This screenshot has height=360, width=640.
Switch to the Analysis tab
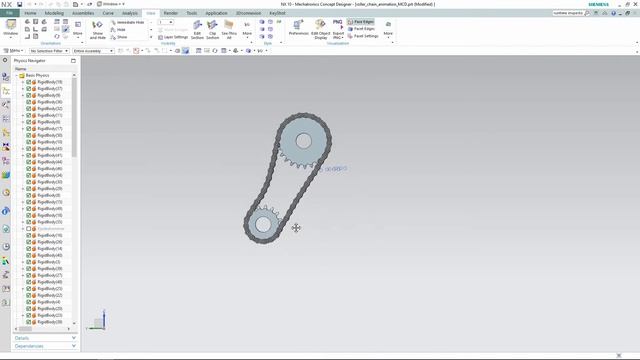pos(130,13)
